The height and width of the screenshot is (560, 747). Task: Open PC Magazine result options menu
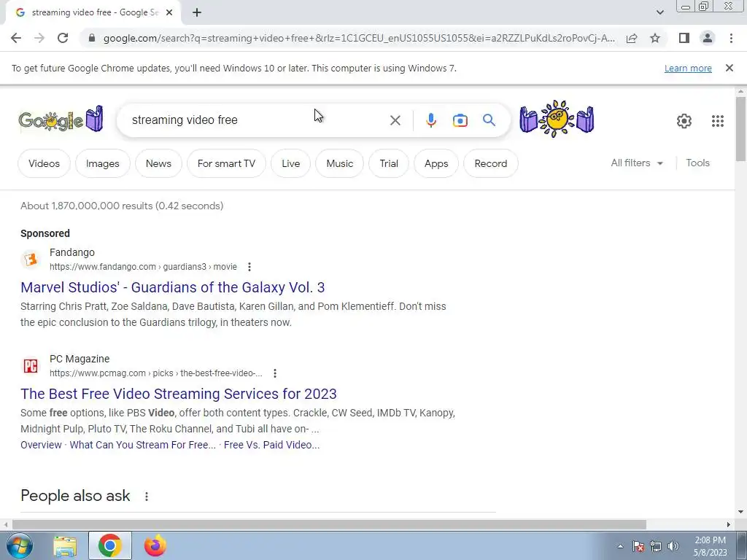275,373
